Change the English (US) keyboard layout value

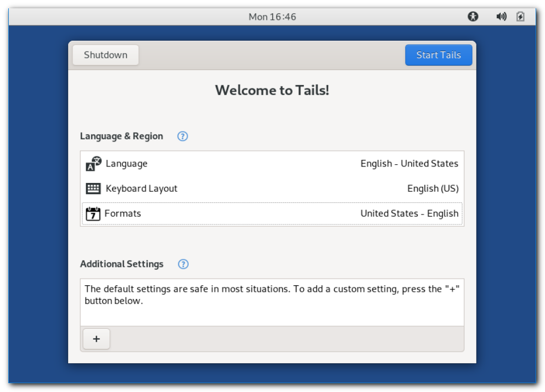433,189
